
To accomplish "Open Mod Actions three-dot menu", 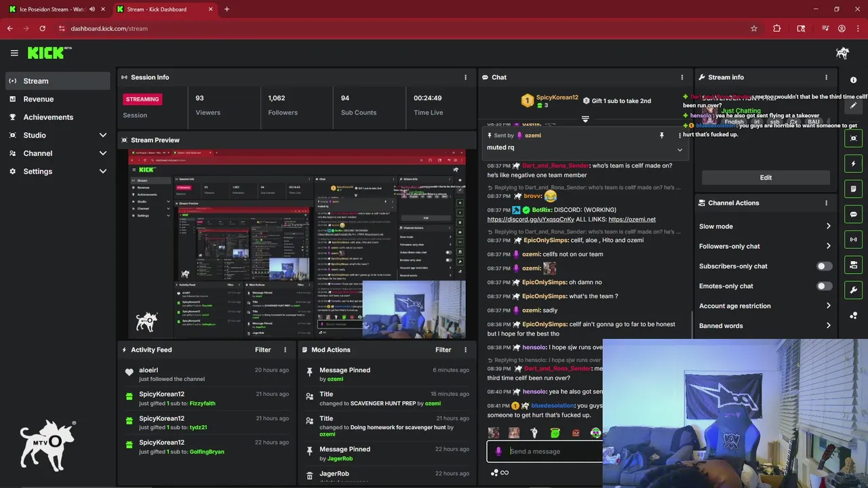I will (x=465, y=350).
